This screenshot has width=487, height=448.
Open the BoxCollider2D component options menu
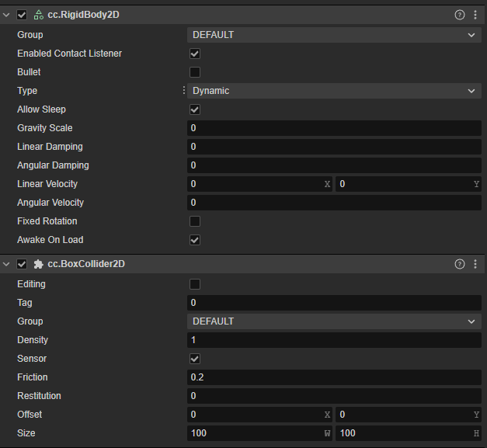click(475, 264)
